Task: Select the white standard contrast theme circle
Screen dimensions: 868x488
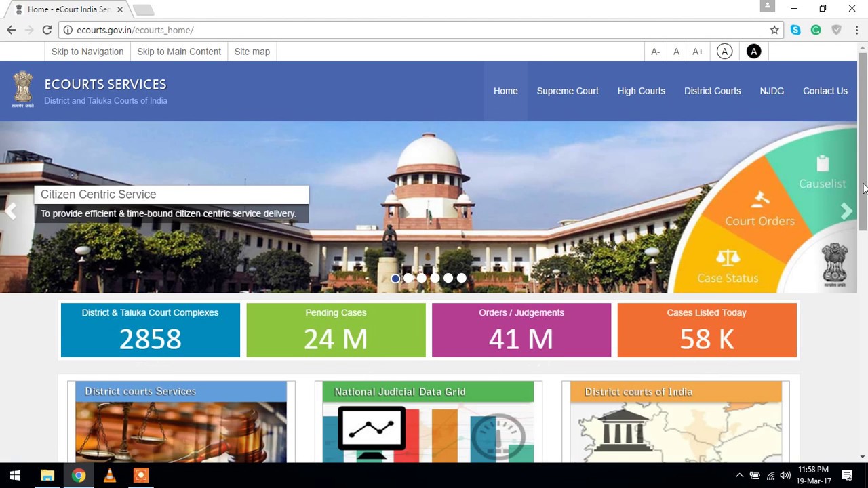Action: coord(725,52)
